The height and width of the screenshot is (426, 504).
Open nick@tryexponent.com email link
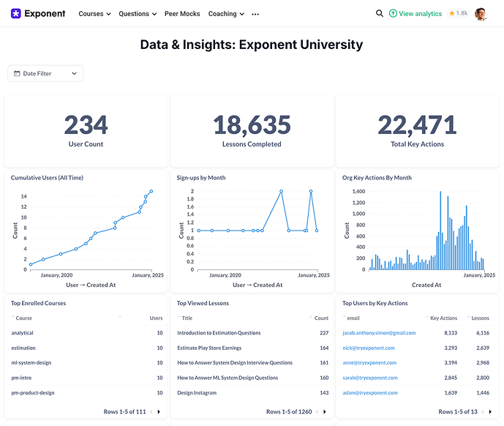[369, 348]
